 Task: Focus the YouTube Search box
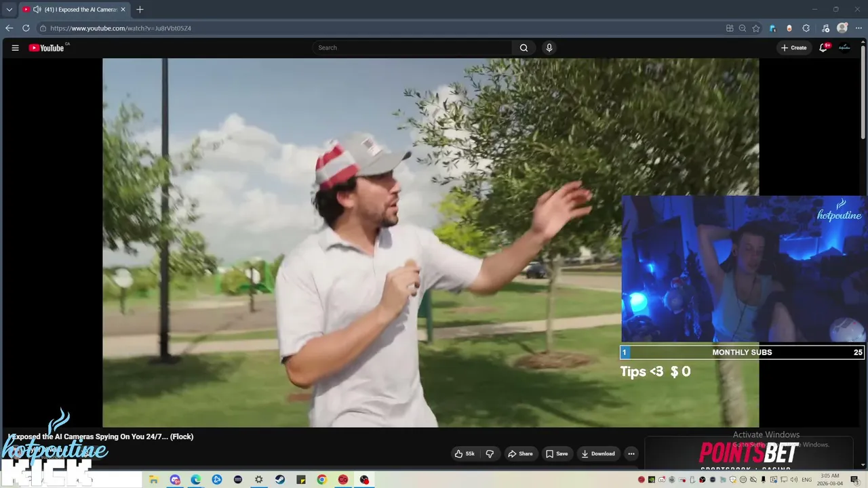(412, 48)
